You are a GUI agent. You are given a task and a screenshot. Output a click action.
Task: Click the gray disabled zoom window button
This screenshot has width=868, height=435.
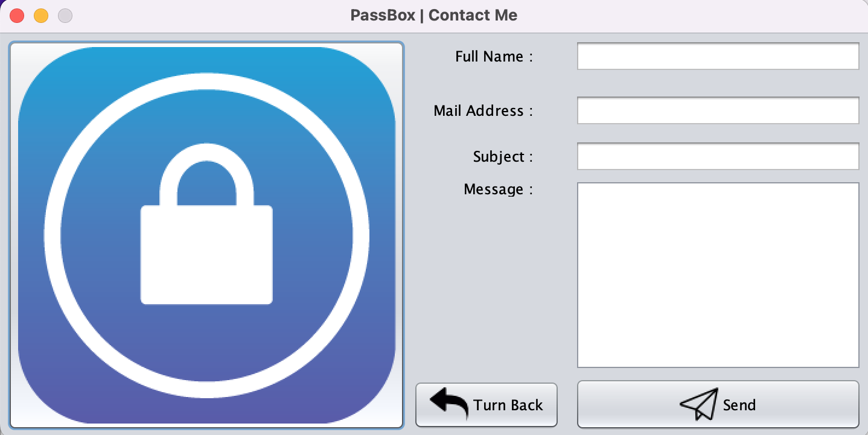click(x=65, y=16)
